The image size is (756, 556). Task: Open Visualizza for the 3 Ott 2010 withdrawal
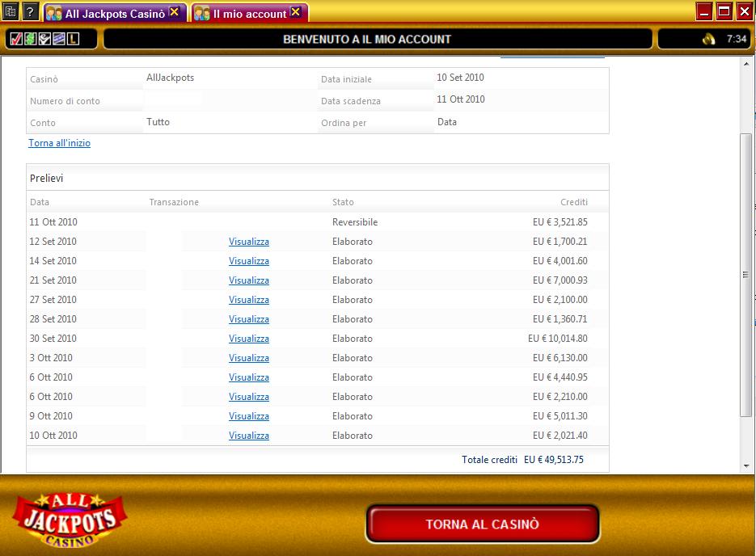click(x=249, y=358)
